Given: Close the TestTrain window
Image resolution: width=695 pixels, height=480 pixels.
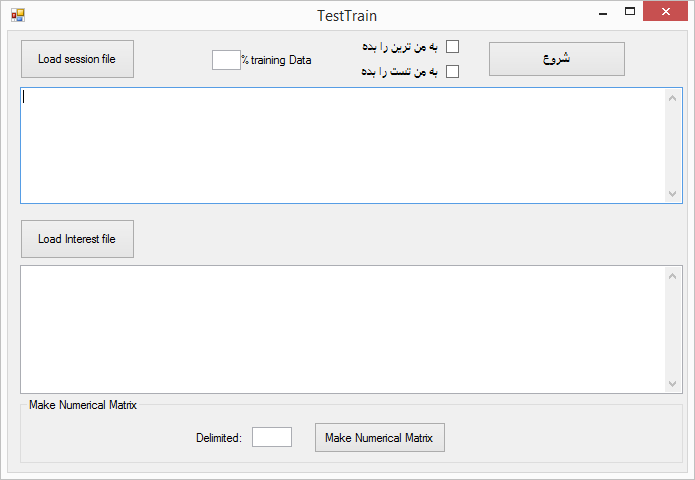Looking at the screenshot, I should click(x=667, y=14).
